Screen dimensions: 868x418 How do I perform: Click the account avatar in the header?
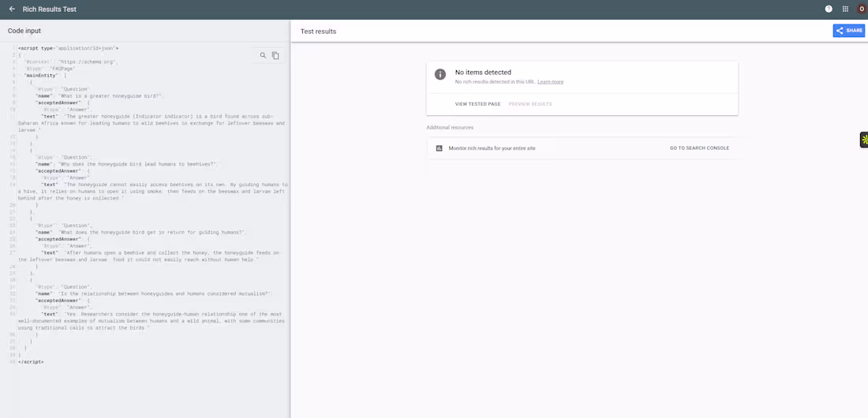coord(862,9)
